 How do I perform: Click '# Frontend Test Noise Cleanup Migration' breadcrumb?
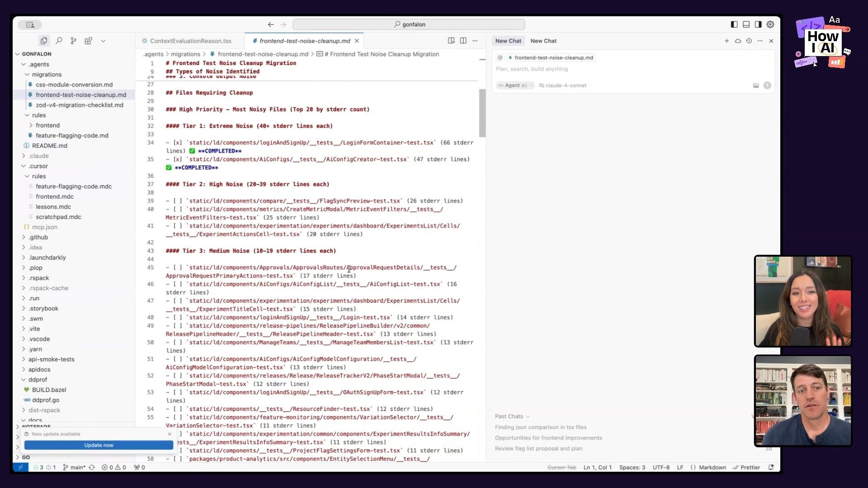(x=378, y=54)
